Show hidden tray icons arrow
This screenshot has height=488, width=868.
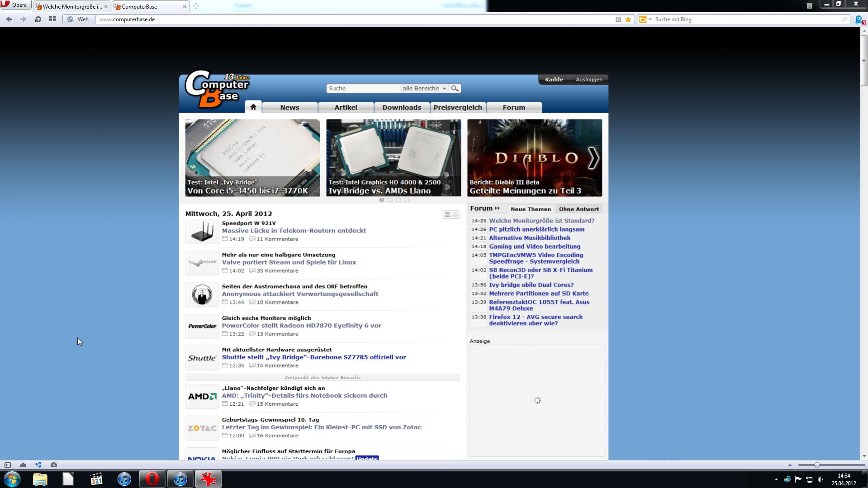point(776,479)
